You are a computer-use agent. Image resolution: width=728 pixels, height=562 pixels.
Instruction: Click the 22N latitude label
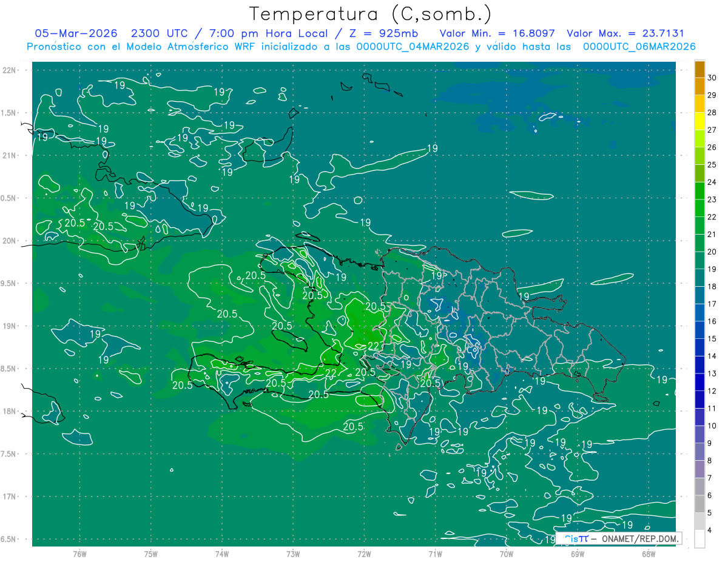point(8,70)
